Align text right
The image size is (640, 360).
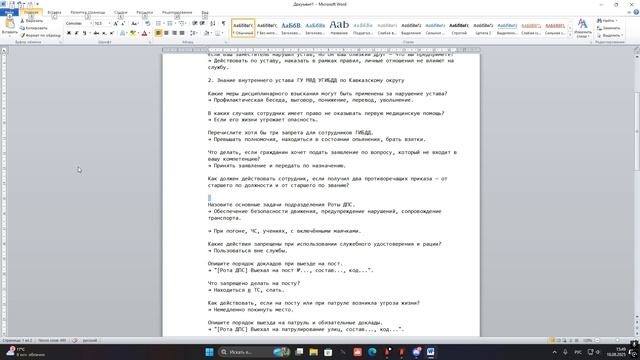(x=174, y=33)
